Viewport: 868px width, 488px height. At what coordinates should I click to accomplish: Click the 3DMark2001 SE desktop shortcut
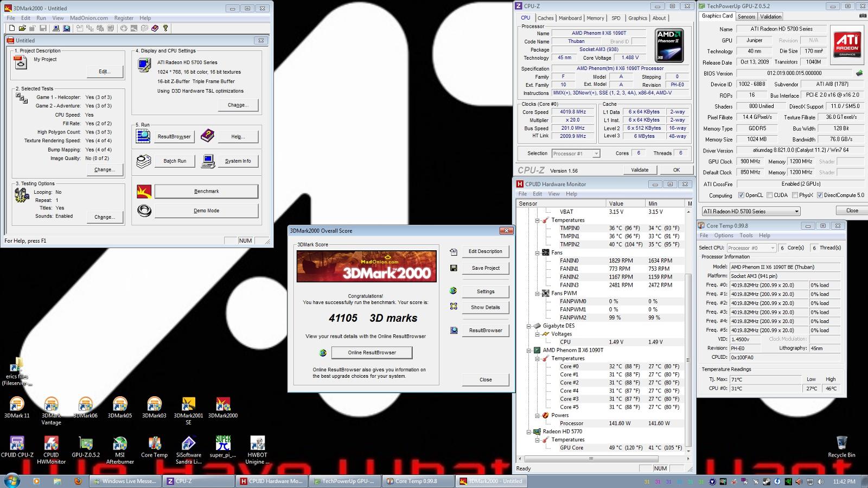point(188,411)
